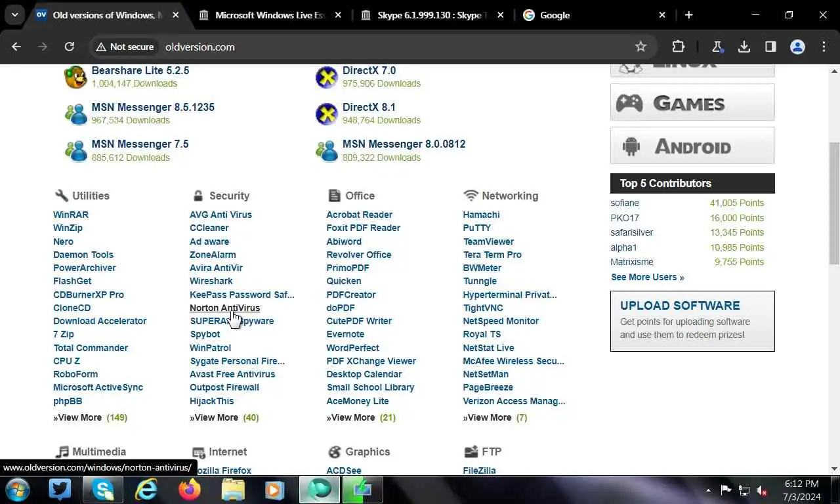Click the Wireshark link
Image resolution: width=840 pixels, height=504 pixels.
(x=211, y=281)
